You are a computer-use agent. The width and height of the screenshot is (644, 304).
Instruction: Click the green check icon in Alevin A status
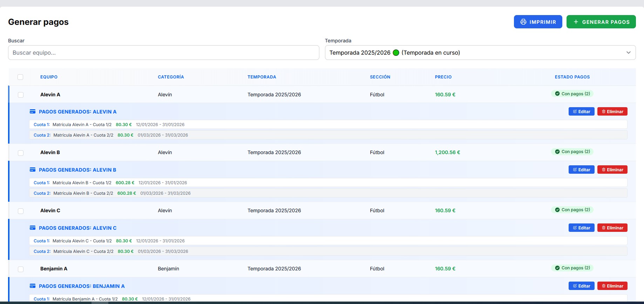557,94
